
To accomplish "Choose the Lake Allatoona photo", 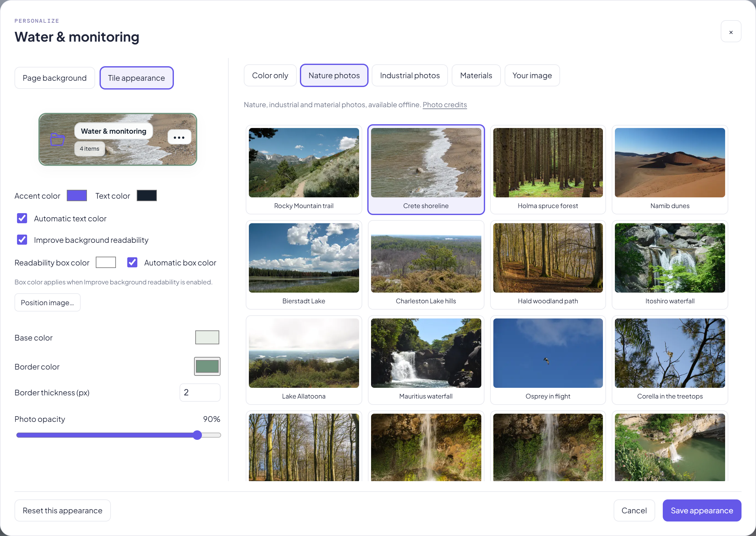I will [304, 360].
